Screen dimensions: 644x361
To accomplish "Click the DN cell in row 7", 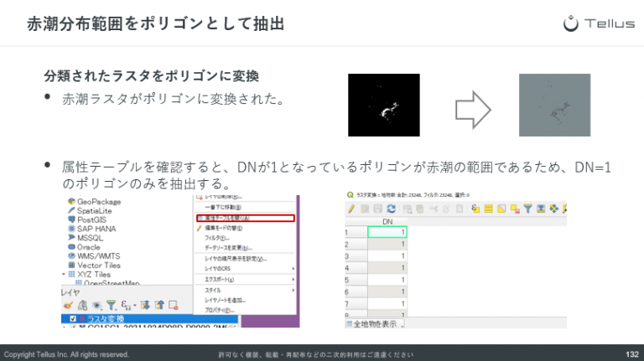I will click(x=387, y=303).
